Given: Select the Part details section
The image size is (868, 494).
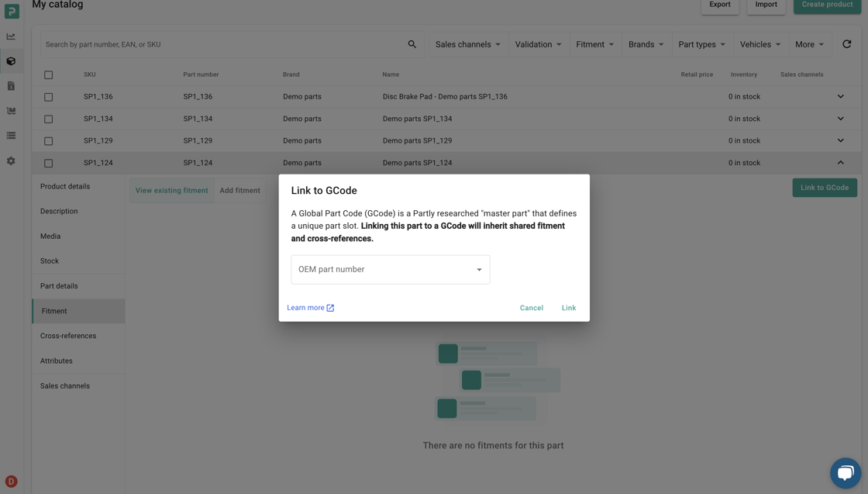Looking at the screenshot, I should pos(78,286).
